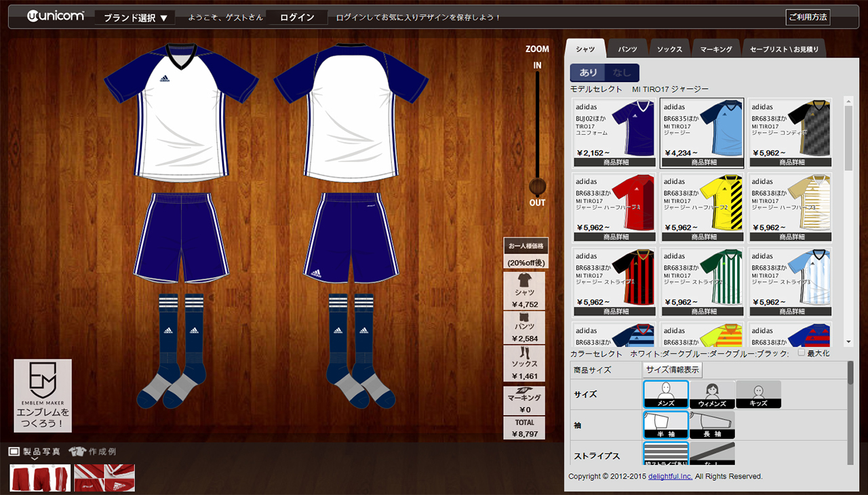Image resolution: width=868 pixels, height=495 pixels.
Task: Click the front shorts preview
Action: [181, 238]
